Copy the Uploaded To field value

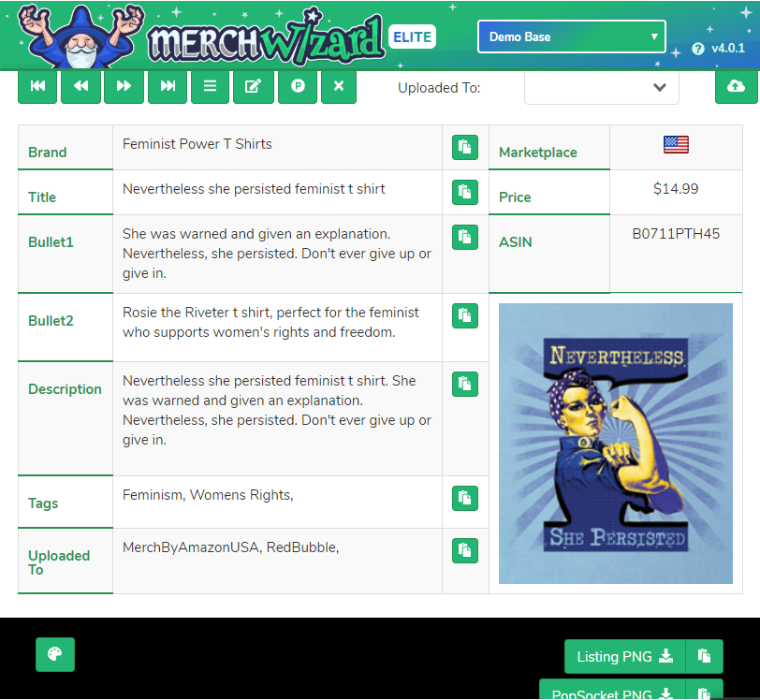pyautogui.click(x=465, y=550)
